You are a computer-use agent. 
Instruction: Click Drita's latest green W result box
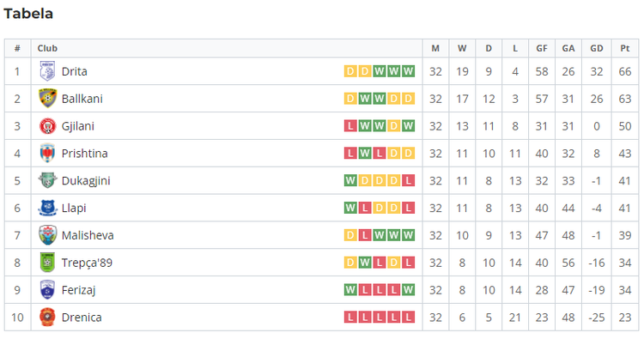click(x=408, y=71)
